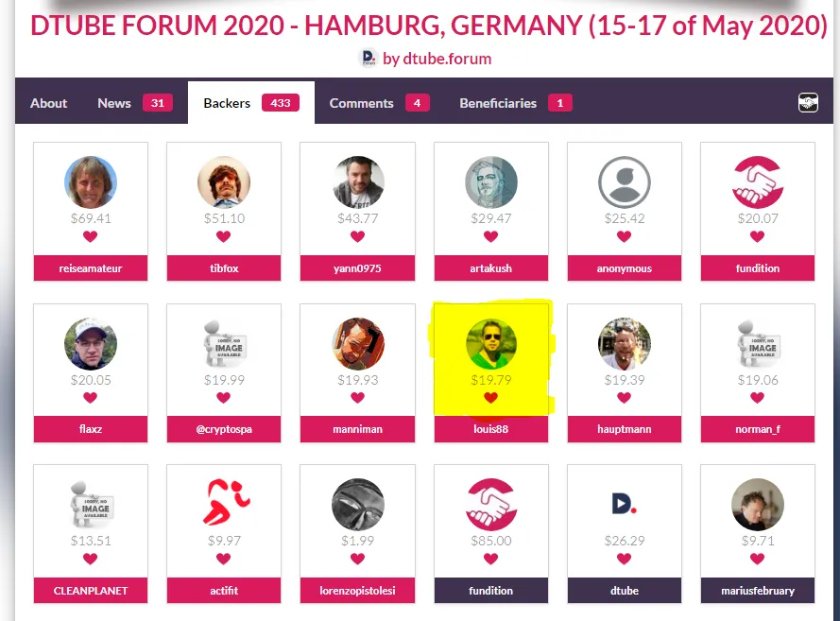The height and width of the screenshot is (621, 840).
Task: Click the dtube.forum logo icon beside author name
Action: (x=369, y=58)
